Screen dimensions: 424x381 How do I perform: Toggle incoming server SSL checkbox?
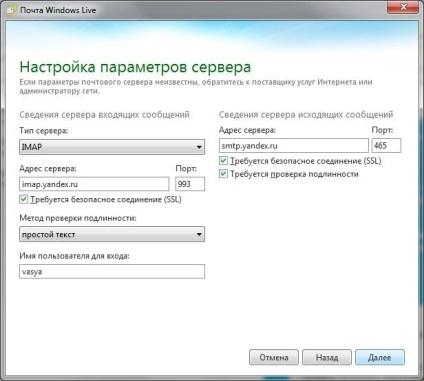[23, 199]
